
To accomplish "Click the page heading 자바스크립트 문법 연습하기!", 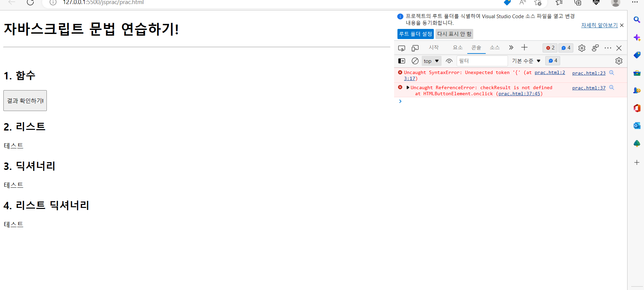I will pyautogui.click(x=91, y=29).
